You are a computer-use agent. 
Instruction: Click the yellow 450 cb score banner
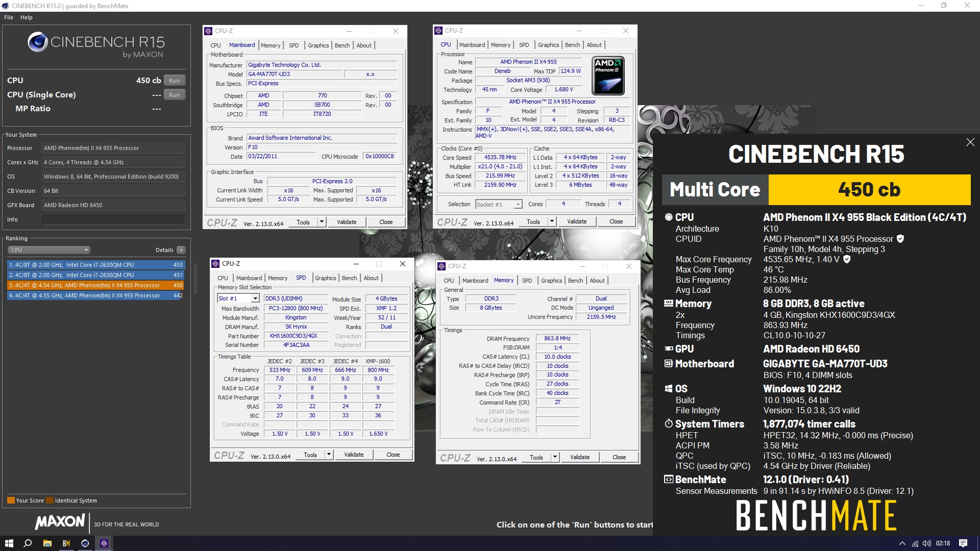coord(869,190)
